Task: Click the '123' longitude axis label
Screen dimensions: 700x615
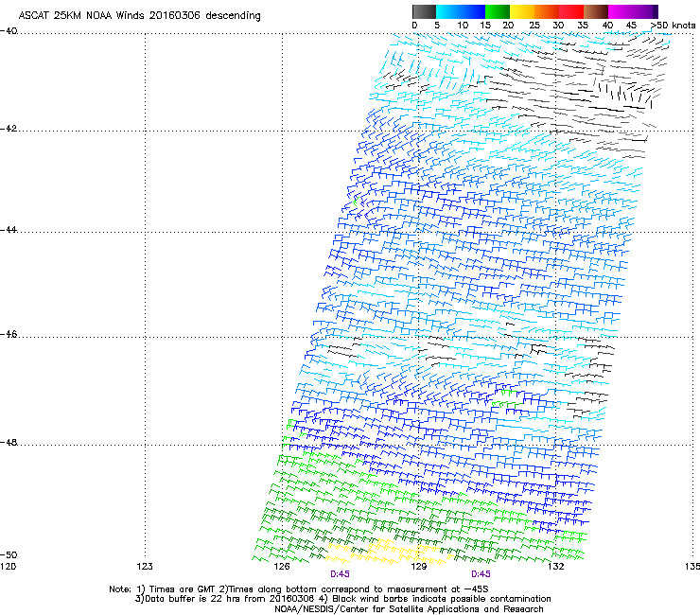Action: pyautogui.click(x=145, y=567)
